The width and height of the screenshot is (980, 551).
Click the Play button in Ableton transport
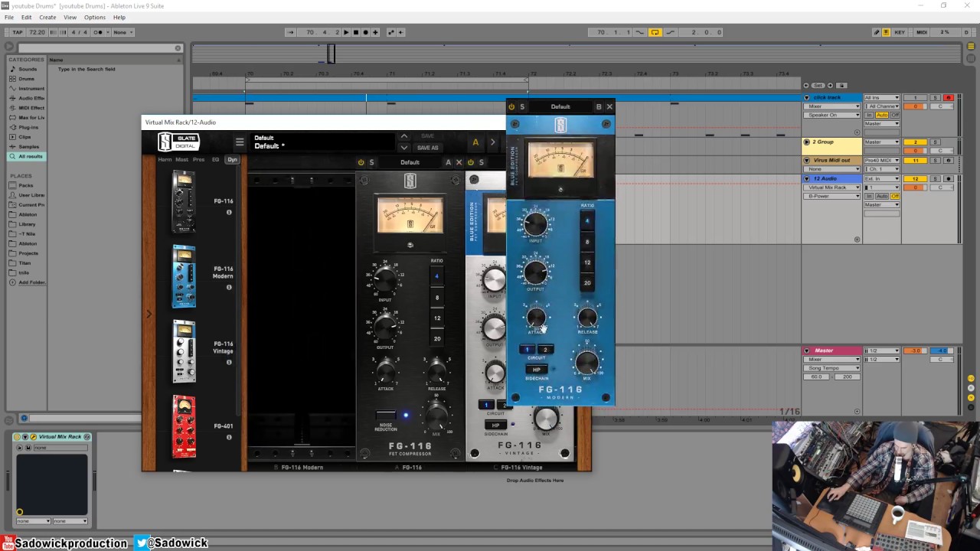coord(346,32)
